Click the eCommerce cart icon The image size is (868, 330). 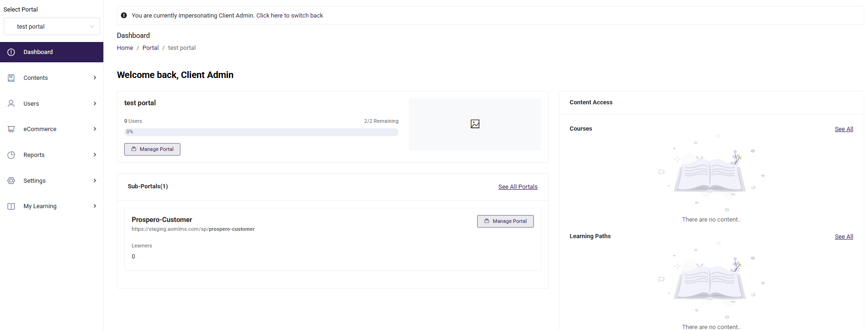pos(11,129)
